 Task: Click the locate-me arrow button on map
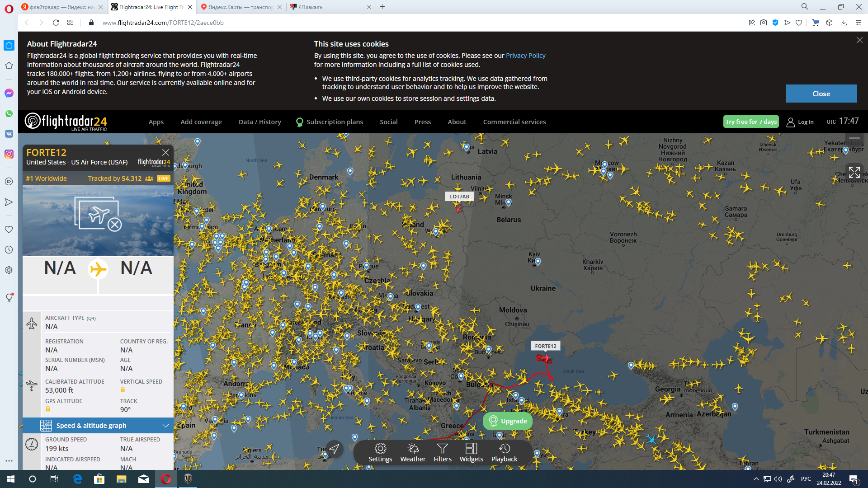pyautogui.click(x=334, y=449)
